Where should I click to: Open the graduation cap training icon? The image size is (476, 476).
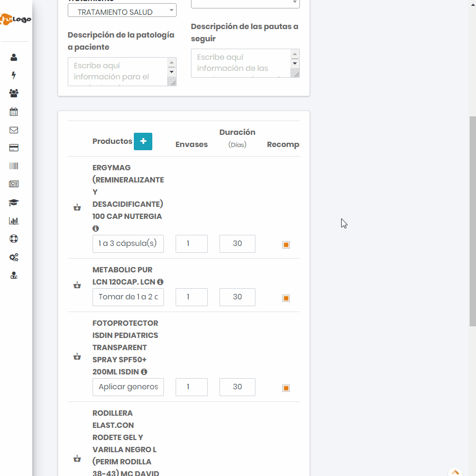[x=14, y=203]
